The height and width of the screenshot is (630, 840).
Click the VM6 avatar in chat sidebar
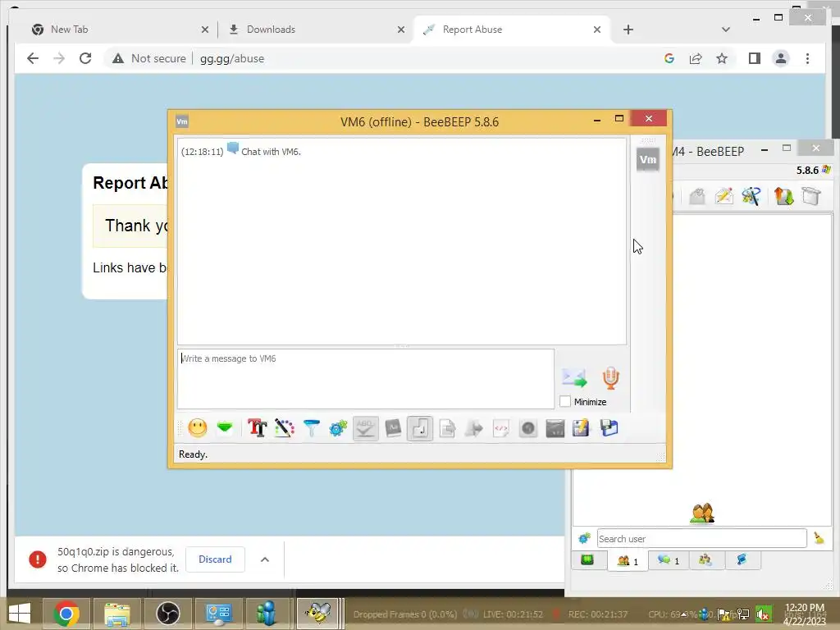point(648,160)
